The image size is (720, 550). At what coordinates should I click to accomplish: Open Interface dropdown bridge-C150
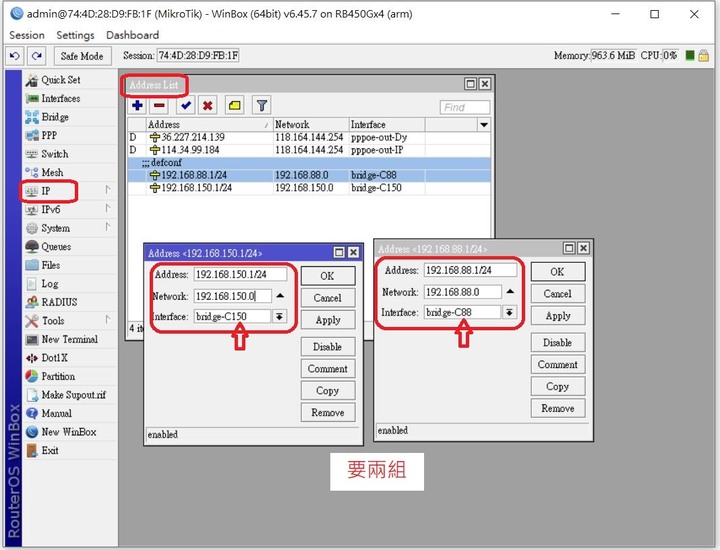pyautogui.click(x=279, y=316)
